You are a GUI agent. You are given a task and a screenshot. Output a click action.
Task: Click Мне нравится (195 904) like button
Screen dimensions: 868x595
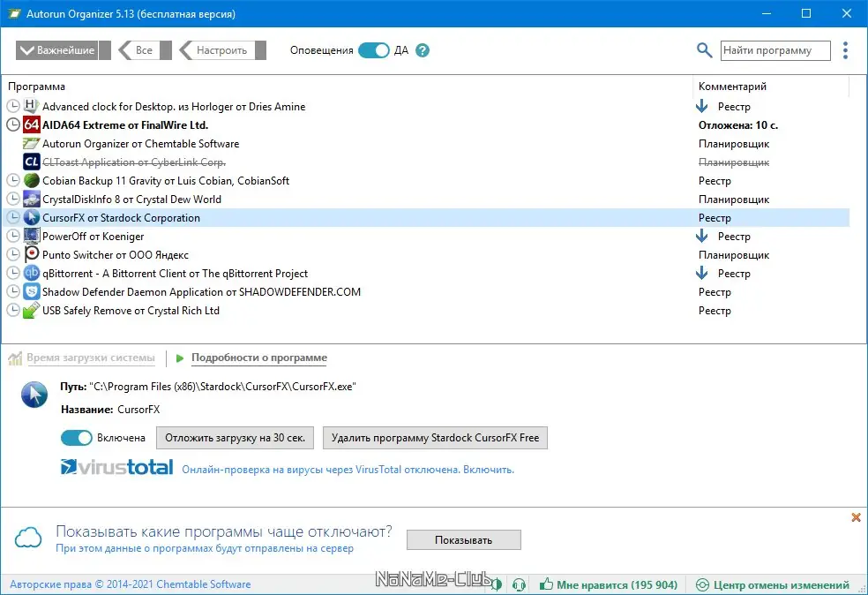609,584
